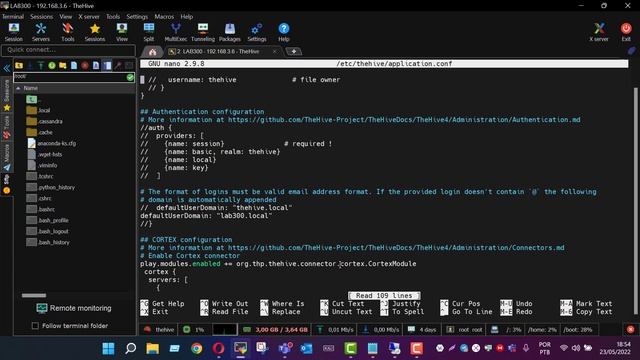Go to parent folder icon in SFTP toolbar
The height and width of the screenshot is (360, 640).
[19, 65]
